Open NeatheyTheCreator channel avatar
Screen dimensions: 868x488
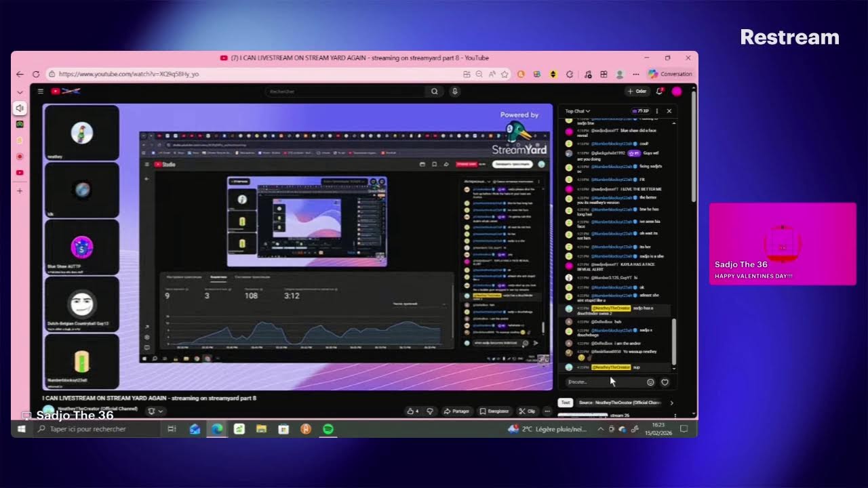[x=48, y=411]
